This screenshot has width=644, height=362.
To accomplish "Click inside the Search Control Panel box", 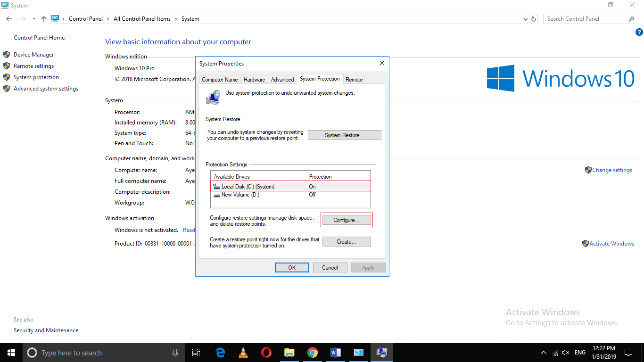I will pyautogui.click(x=585, y=18).
